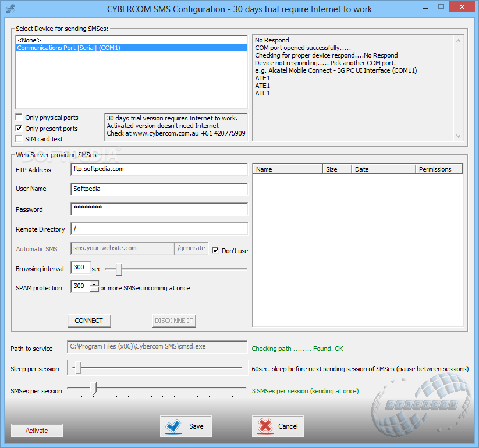Image resolution: width=479 pixels, height=448 pixels.
Task: Enable SIM card test checkbox
Action: coord(19,139)
